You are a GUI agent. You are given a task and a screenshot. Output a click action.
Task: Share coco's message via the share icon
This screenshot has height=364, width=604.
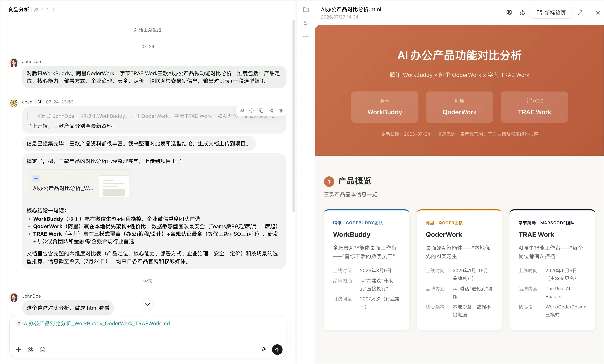tap(271, 111)
